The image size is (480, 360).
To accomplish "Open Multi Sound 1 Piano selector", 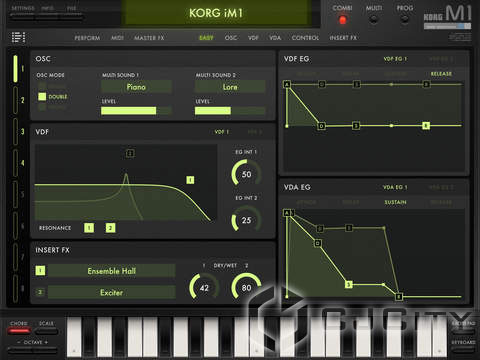I will pyautogui.click(x=136, y=87).
